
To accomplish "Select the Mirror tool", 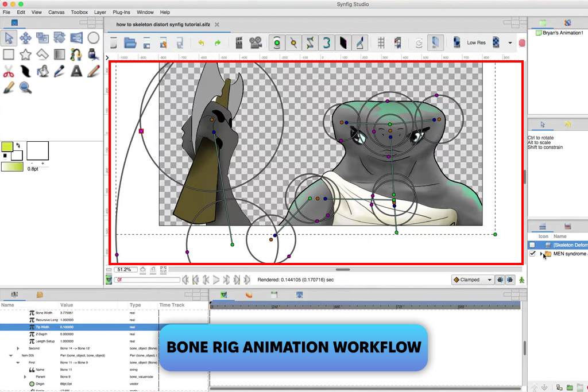I will (x=76, y=38).
